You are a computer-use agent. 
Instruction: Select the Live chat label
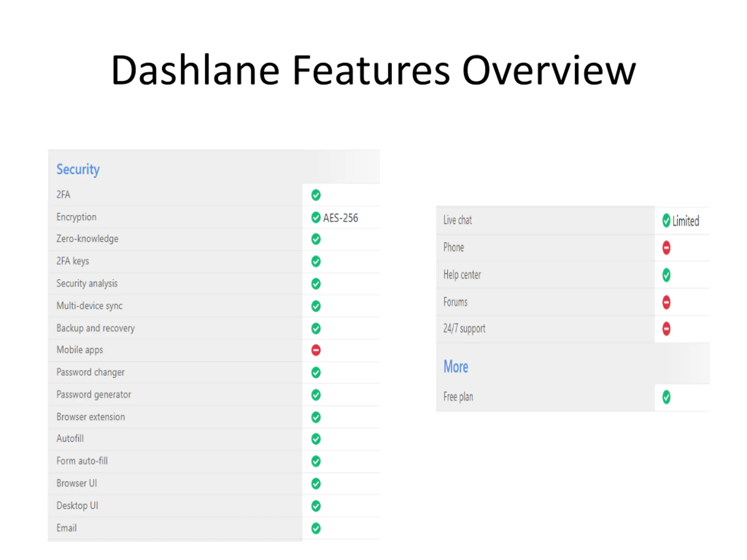click(458, 220)
